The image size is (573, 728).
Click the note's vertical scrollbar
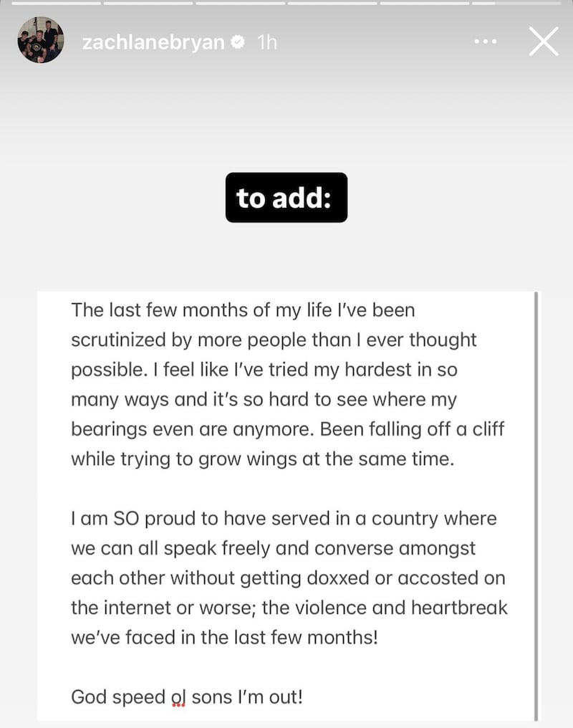point(536,502)
